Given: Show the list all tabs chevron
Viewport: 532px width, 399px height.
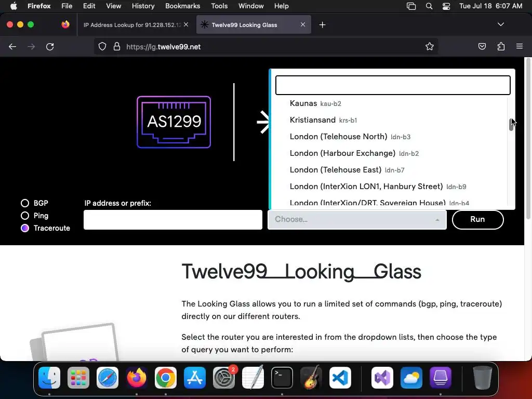Looking at the screenshot, I should (501, 24).
